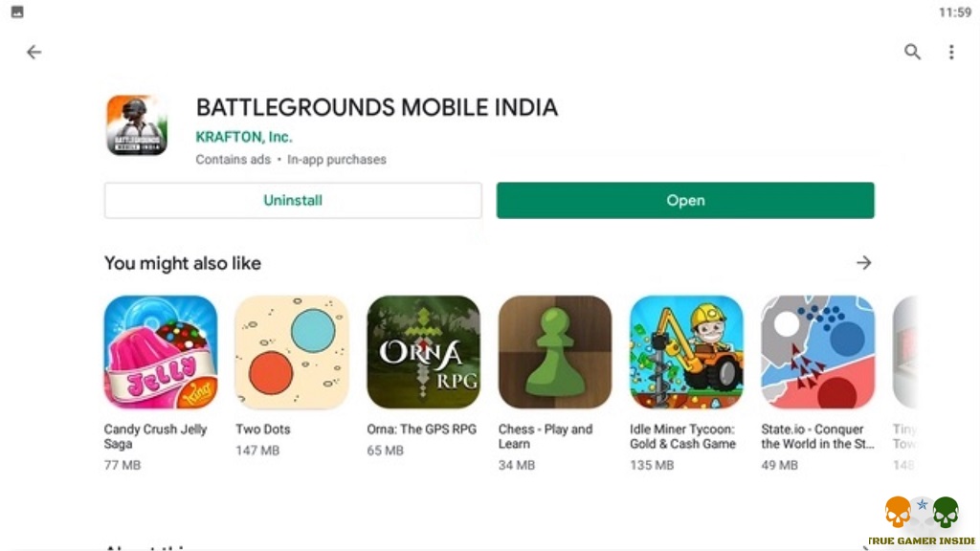Viewport: 980px width, 551px height.
Task: Click the Uninstall button
Action: point(293,201)
